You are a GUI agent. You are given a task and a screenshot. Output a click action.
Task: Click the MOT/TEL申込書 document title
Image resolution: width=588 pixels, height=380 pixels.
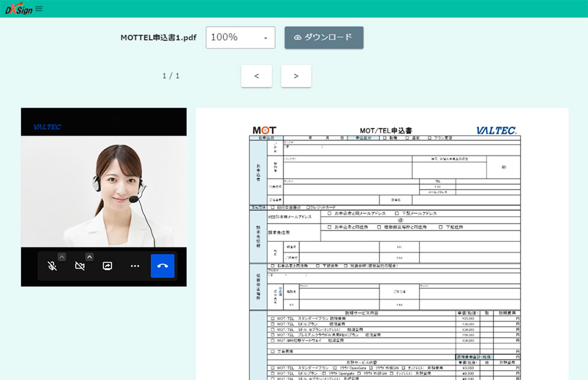click(386, 130)
